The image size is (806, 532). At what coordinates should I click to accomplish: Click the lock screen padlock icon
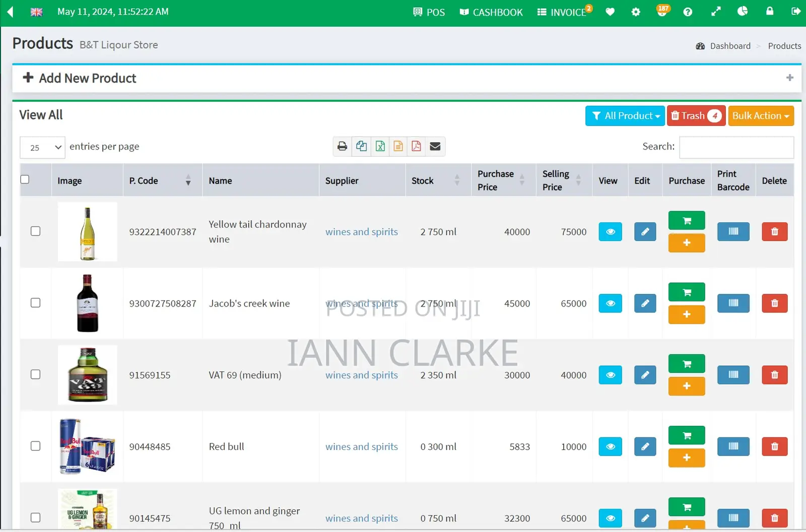click(770, 11)
